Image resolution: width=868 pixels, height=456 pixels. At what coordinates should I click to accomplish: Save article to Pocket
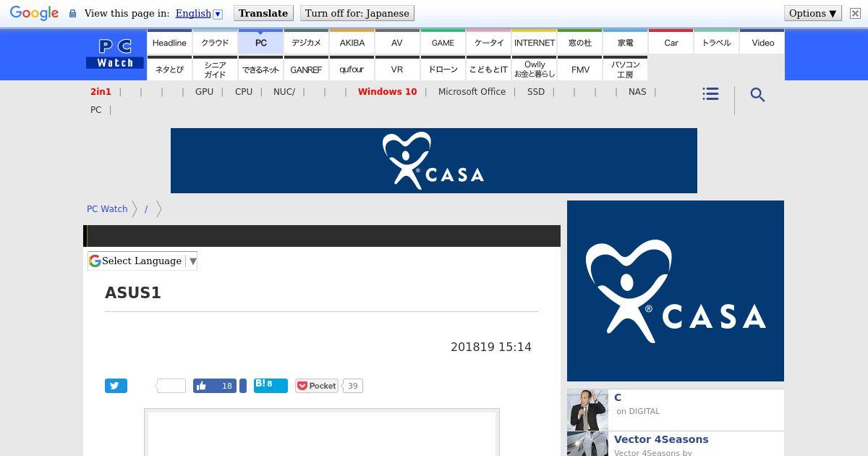point(317,386)
